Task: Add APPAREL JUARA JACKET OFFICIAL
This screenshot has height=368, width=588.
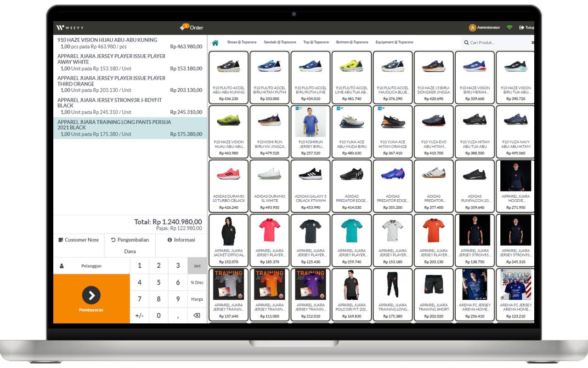Action: coord(229,240)
